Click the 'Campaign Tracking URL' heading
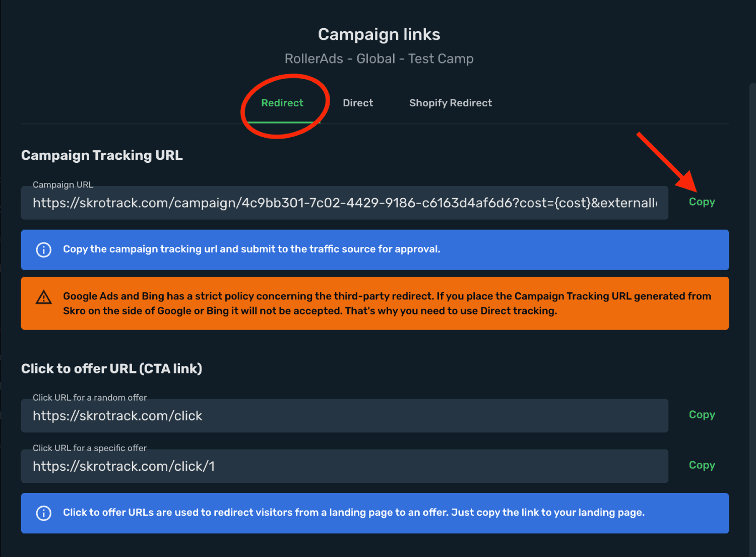The width and height of the screenshot is (756, 557). pos(102,155)
